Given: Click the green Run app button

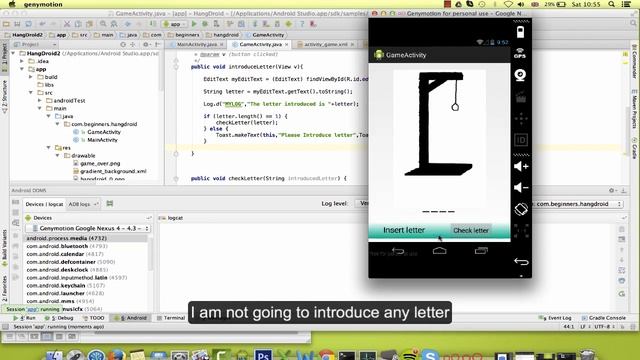Looking at the screenshot, I should click(194, 24).
